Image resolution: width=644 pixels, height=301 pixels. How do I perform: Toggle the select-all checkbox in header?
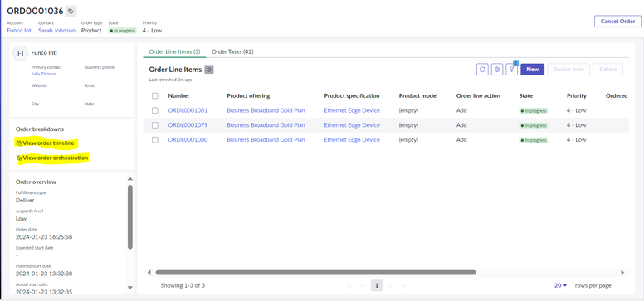pos(155,95)
